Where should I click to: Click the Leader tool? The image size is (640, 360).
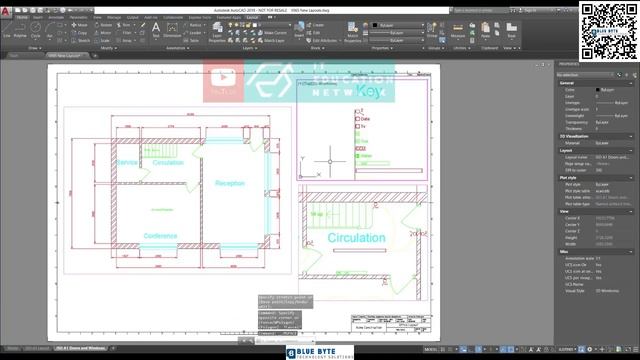(x=193, y=33)
